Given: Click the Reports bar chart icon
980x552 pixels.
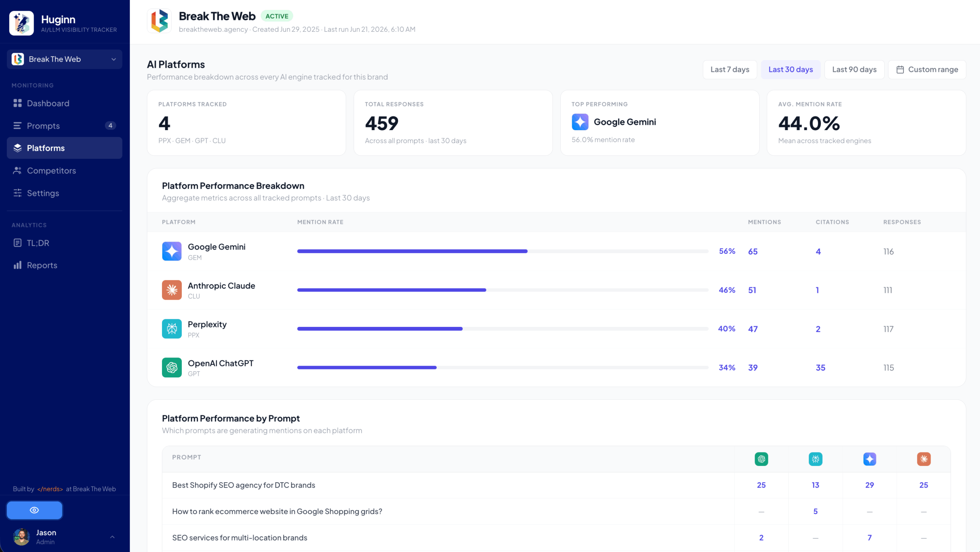Looking at the screenshot, I should [x=17, y=265].
